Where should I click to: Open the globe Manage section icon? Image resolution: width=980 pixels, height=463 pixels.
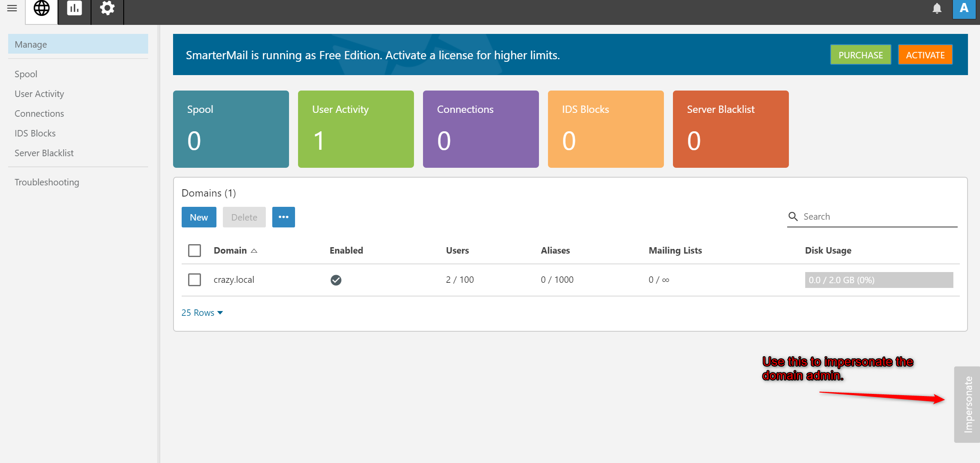(42, 9)
